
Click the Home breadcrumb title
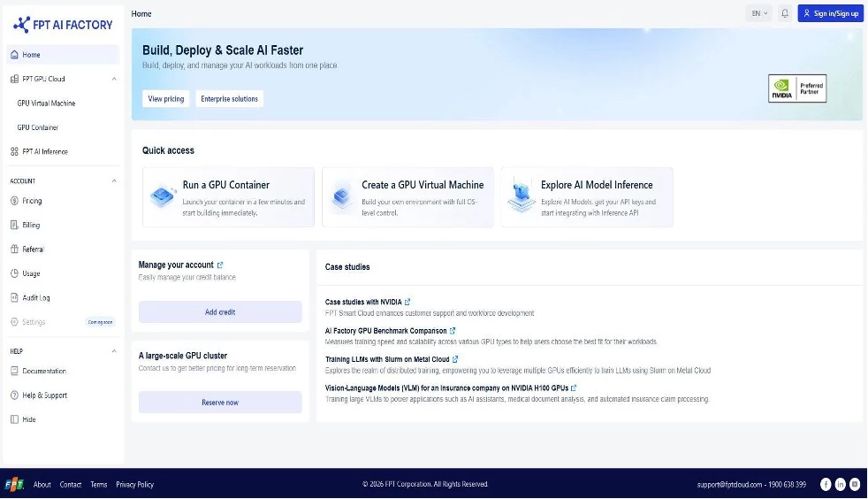click(x=141, y=14)
